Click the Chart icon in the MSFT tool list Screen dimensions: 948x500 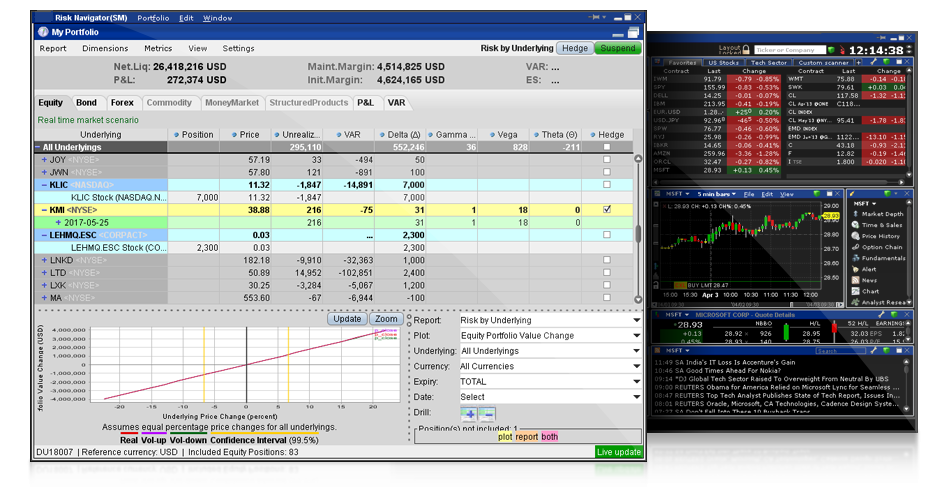point(855,291)
